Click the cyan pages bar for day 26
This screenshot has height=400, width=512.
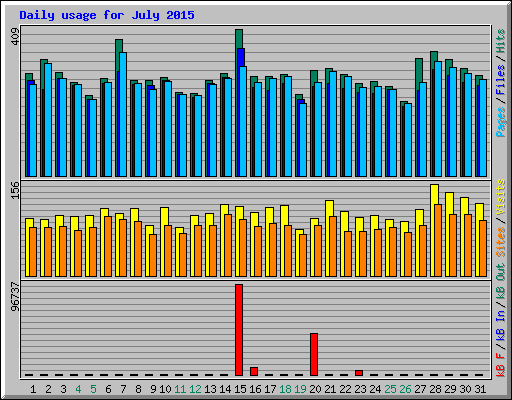pyautogui.click(x=408, y=140)
